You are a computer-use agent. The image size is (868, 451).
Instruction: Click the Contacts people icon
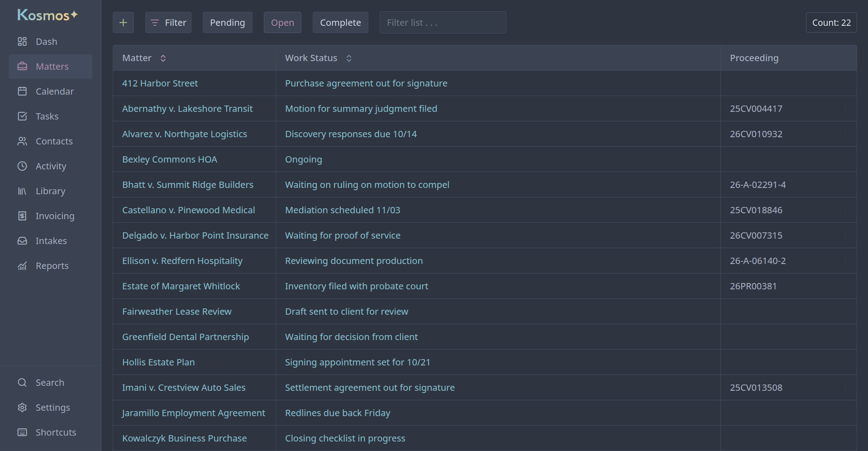pos(22,141)
